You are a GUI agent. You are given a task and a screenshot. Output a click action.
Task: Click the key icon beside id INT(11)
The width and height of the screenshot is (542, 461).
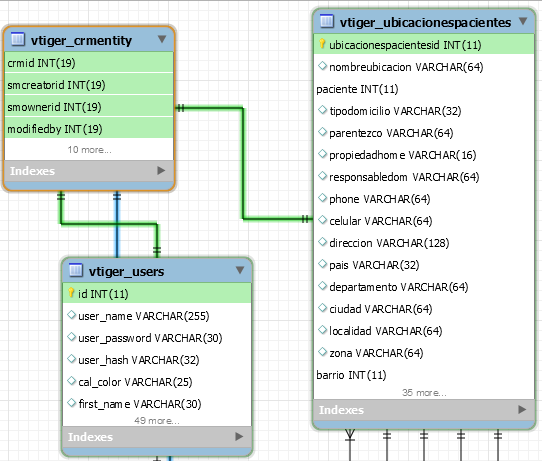pyautogui.click(x=71, y=293)
